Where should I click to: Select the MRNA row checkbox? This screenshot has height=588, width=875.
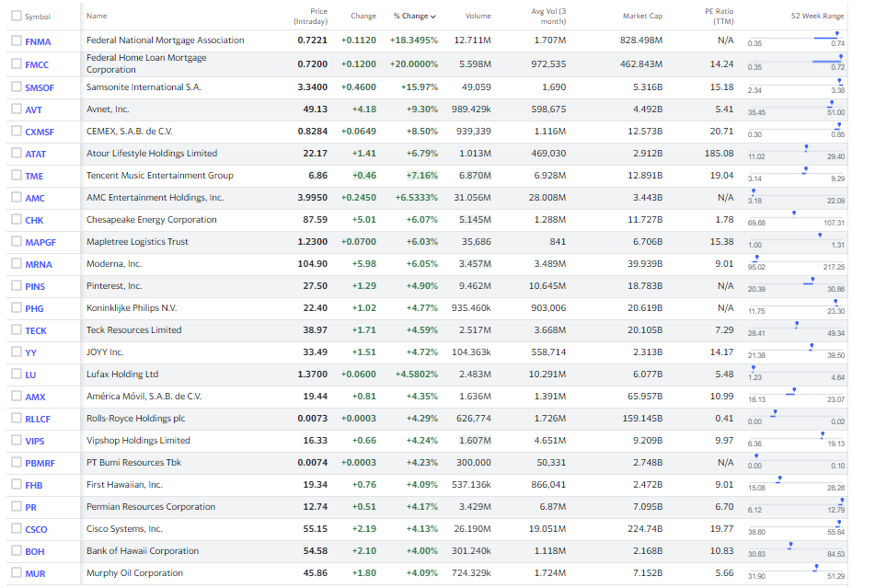[x=17, y=263]
